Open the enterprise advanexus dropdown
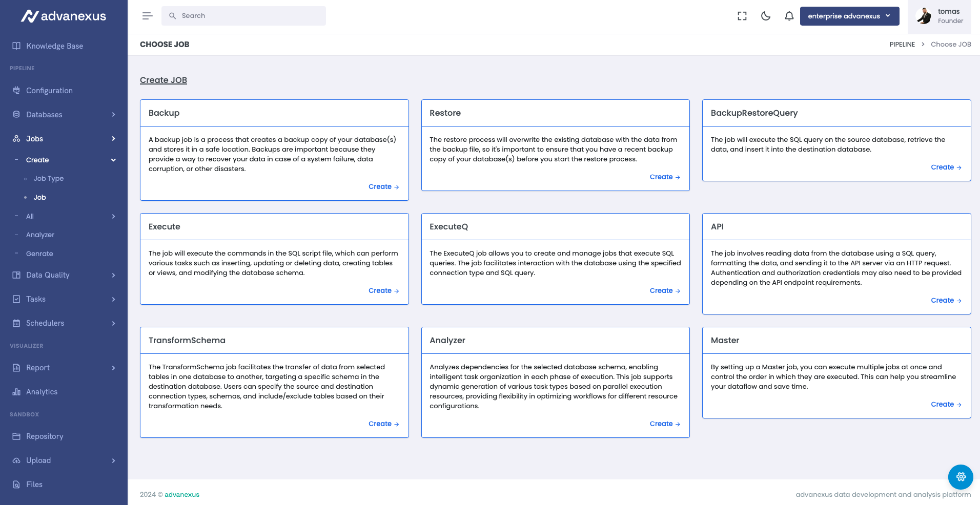Image resolution: width=980 pixels, height=505 pixels. [x=849, y=16]
